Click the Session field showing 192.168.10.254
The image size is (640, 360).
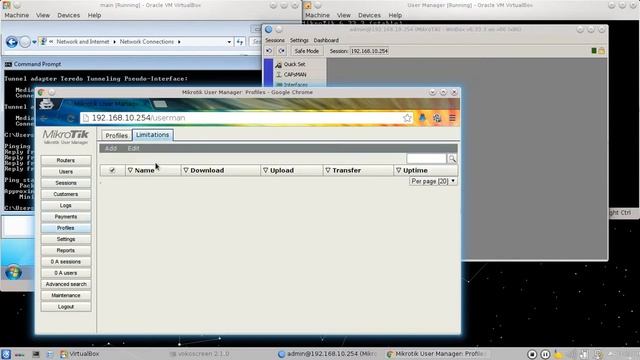point(369,51)
